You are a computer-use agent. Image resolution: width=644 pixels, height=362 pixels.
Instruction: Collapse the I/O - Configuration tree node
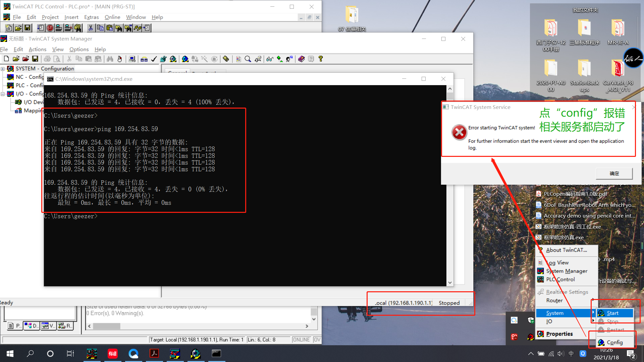(x=3, y=94)
